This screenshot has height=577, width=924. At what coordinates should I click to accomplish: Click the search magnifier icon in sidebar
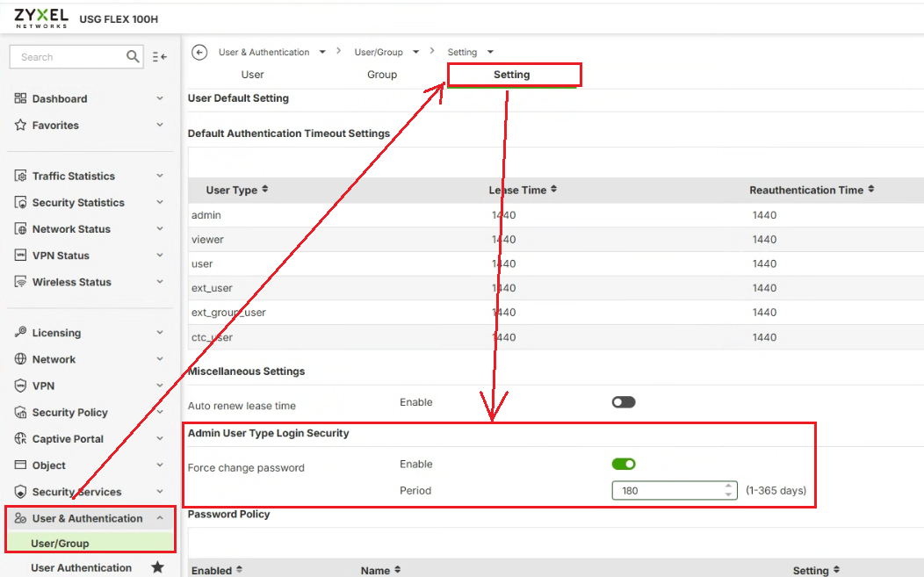pos(133,57)
